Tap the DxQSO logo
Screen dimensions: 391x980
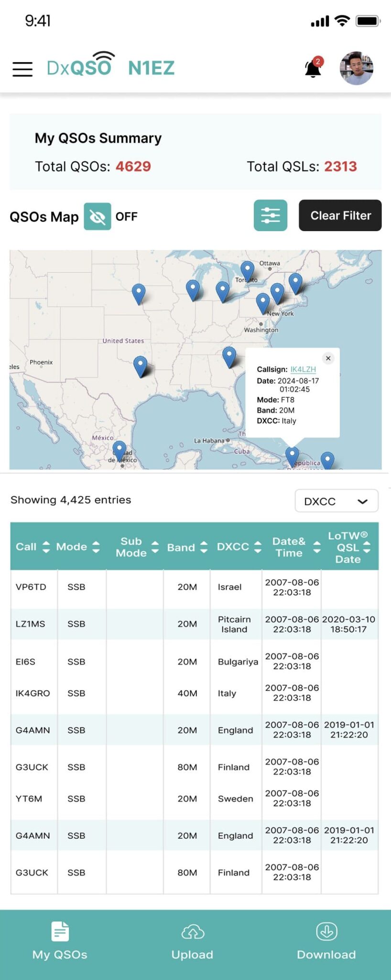pyautogui.click(x=80, y=67)
